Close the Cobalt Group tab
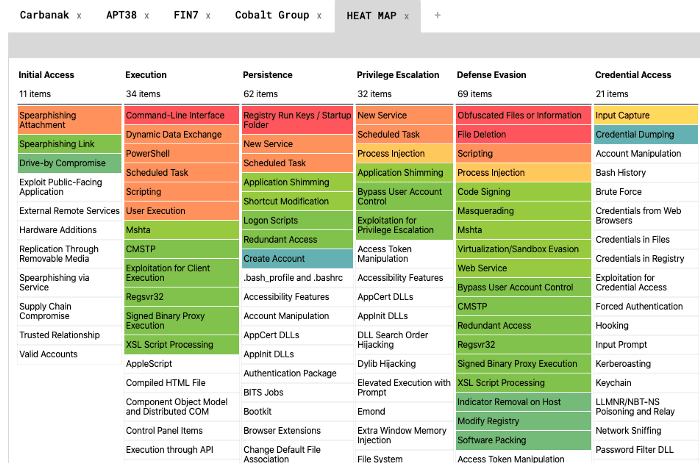 pyautogui.click(x=319, y=16)
